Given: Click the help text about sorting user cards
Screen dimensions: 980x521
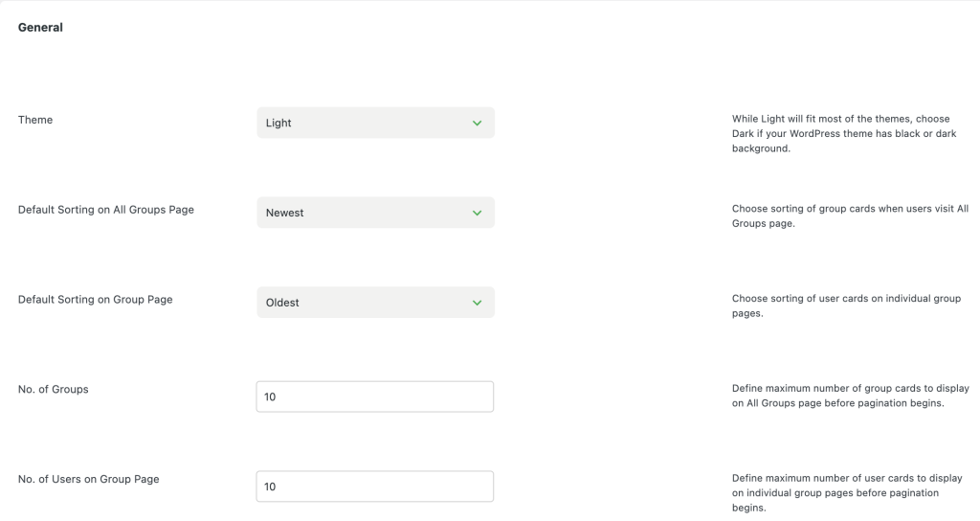Looking at the screenshot, I should point(846,306).
